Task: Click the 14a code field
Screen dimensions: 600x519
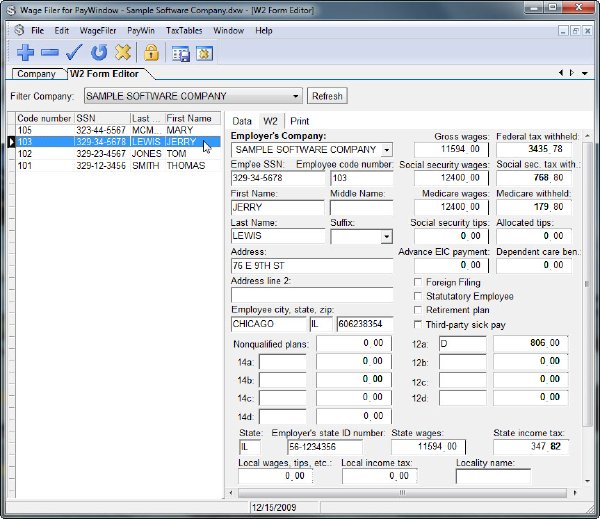Action: pos(282,362)
